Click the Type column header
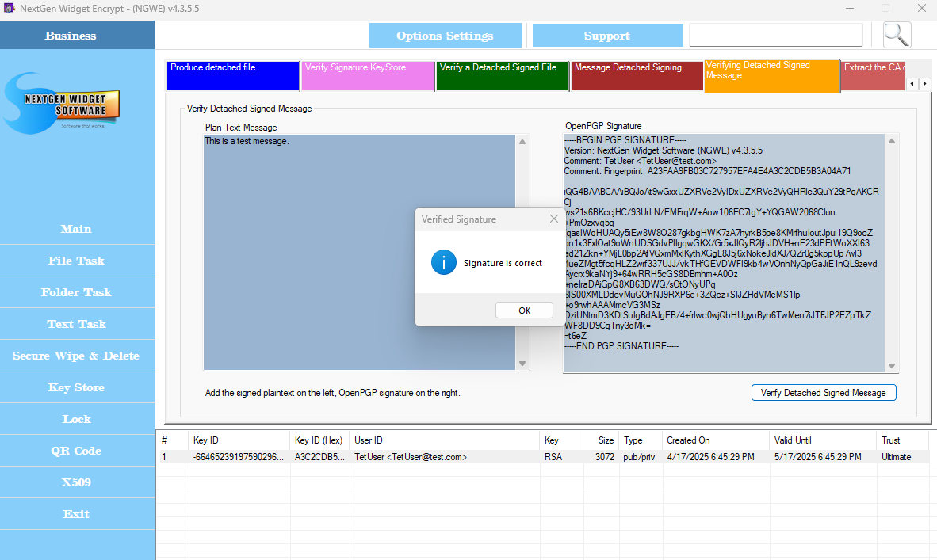The width and height of the screenshot is (937, 560). point(641,440)
